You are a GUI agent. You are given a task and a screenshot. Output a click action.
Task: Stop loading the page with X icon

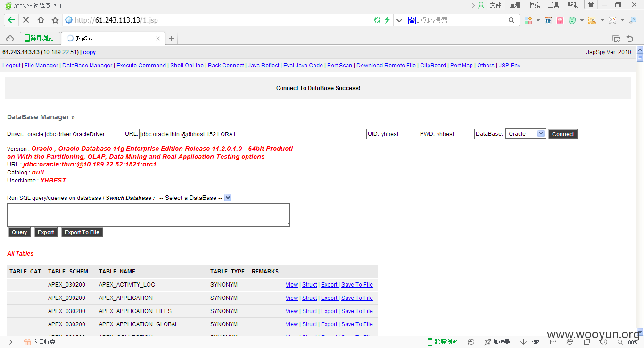pyautogui.click(x=26, y=20)
